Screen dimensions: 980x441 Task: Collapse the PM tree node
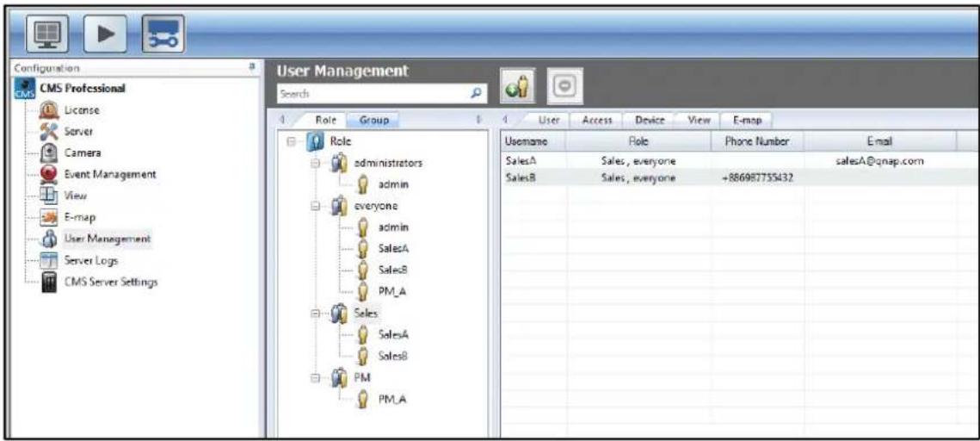click(x=317, y=378)
